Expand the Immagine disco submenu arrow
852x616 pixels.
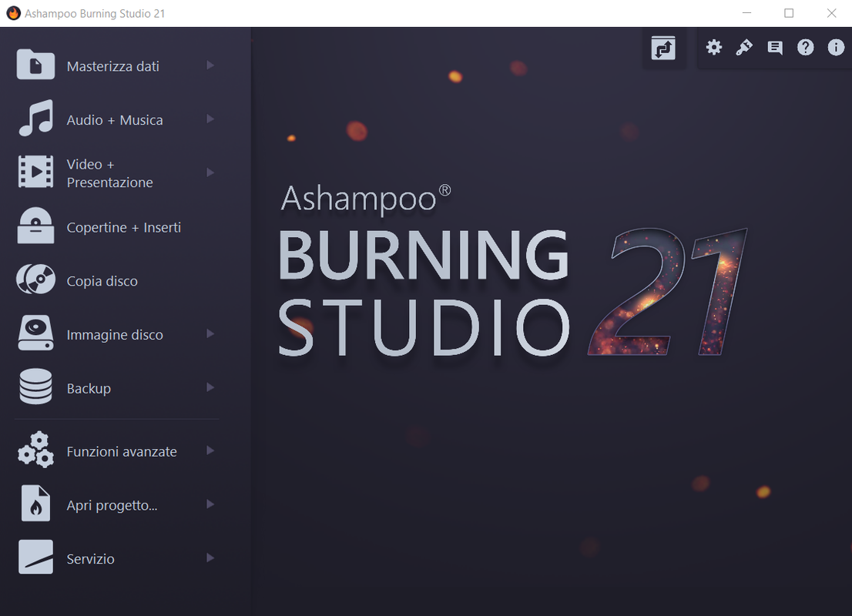pyautogui.click(x=210, y=334)
